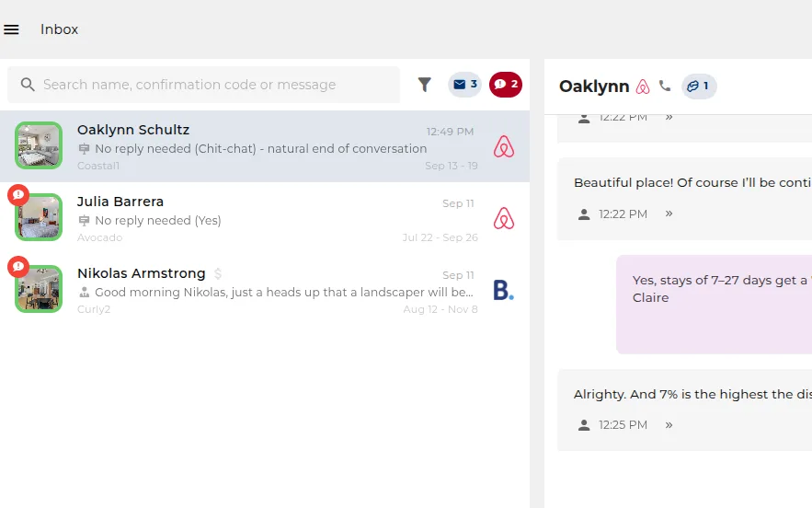
Task: Click the red alert badge on Julia Barrera
Action: (x=18, y=195)
